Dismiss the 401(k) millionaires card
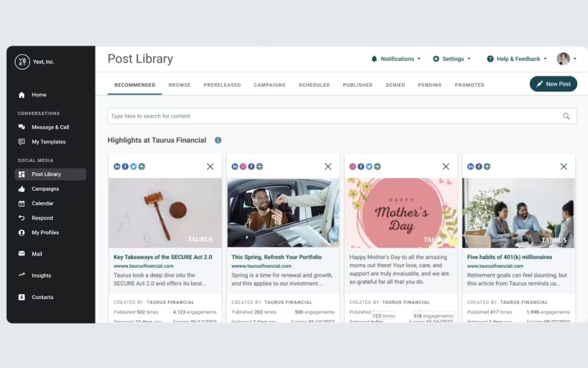 coord(564,167)
